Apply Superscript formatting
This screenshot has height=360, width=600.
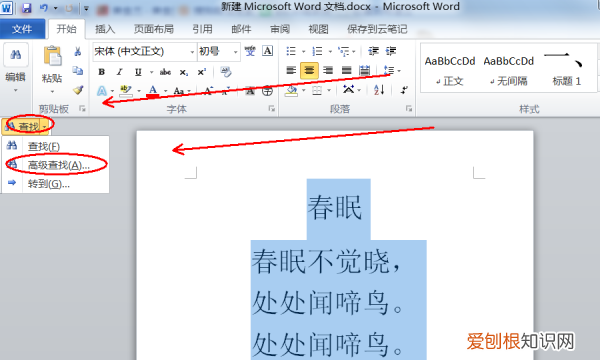202,72
